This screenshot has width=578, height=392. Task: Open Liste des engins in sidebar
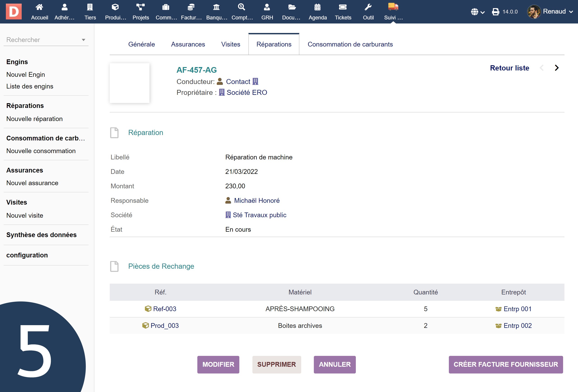click(x=30, y=86)
